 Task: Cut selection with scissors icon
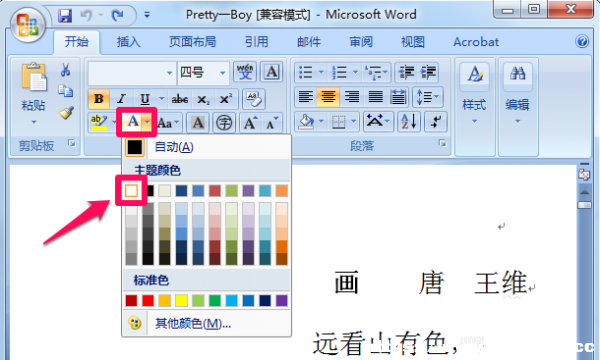tap(66, 70)
